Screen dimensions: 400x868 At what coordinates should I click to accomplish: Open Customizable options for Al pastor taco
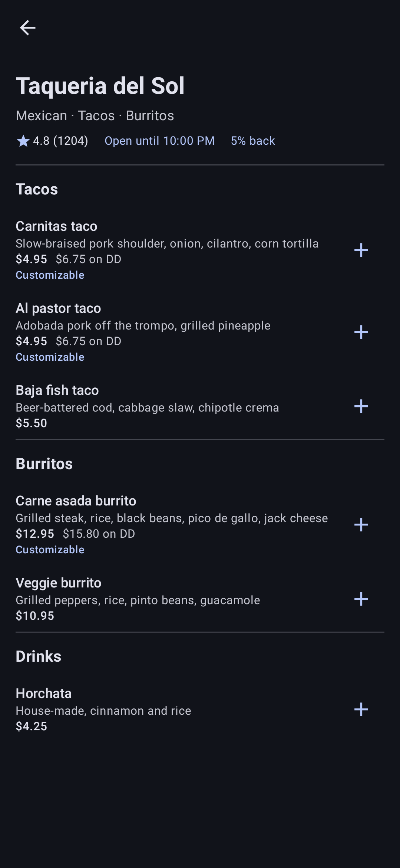coord(50,357)
